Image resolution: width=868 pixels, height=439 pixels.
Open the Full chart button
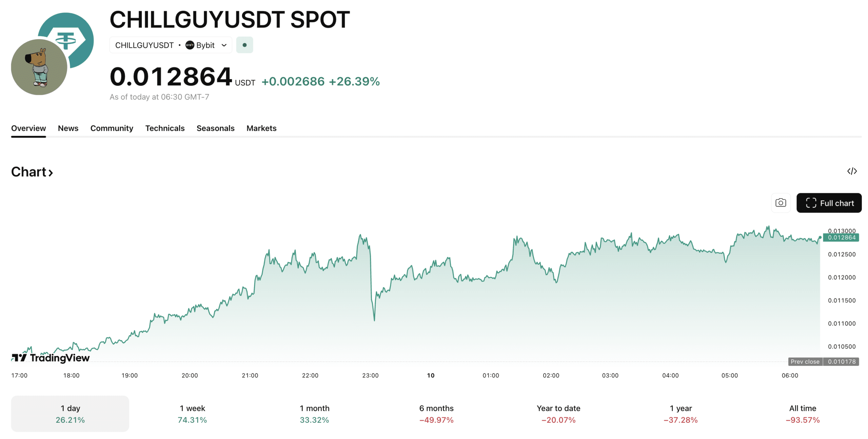(x=829, y=203)
